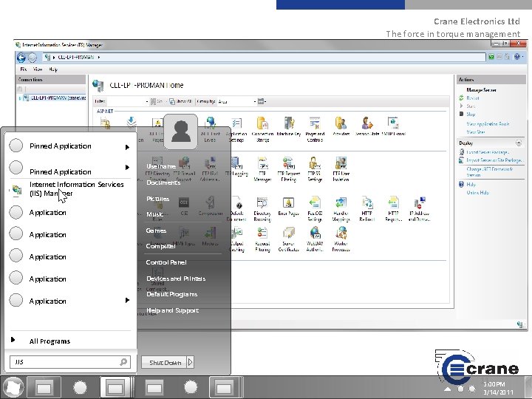This screenshot has height=399, width=532.
Task: Open the Shut Down options arrow
Action: point(191,362)
